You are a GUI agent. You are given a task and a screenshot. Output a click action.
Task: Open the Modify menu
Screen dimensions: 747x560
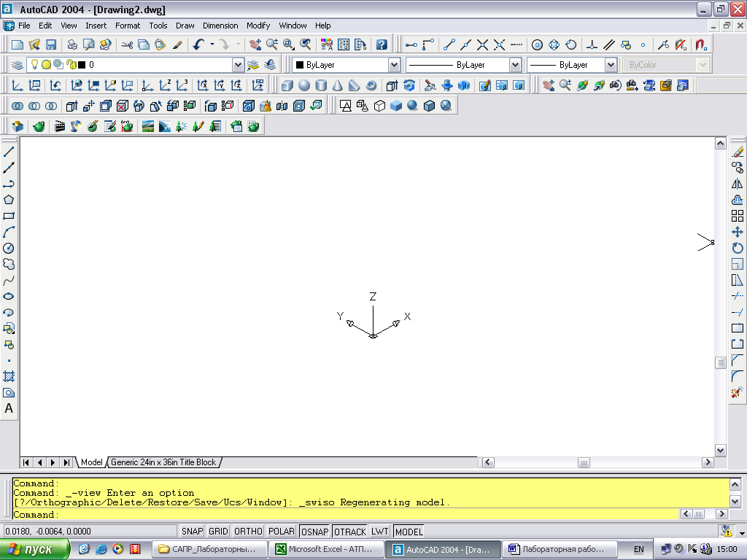click(x=258, y=26)
